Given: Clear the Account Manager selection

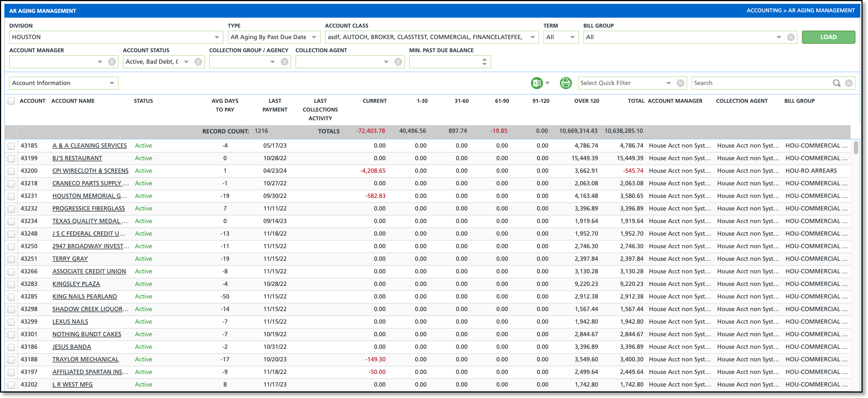Looking at the screenshot, I should click(112, 62).
